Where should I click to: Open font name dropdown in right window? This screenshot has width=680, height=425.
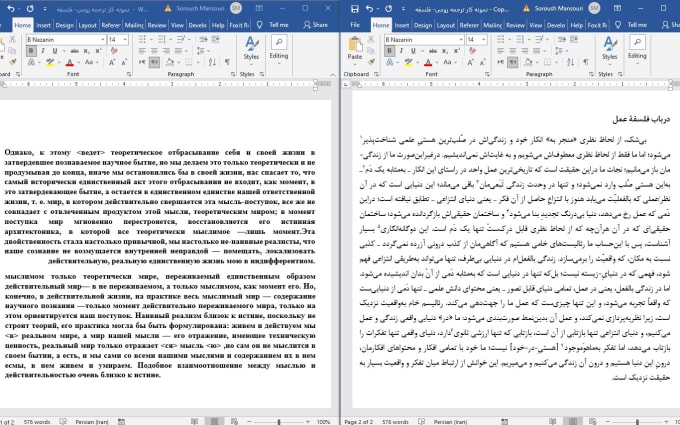coord(461,39)
